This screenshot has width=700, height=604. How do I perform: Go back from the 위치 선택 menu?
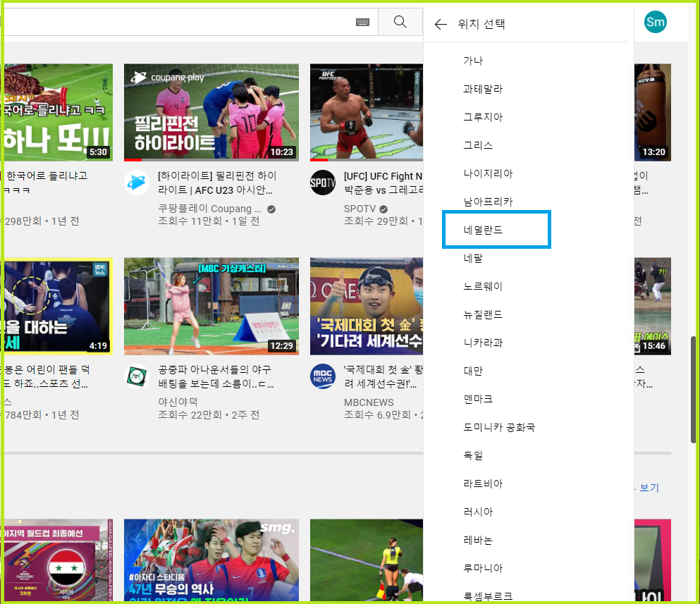tap(441, 24)
